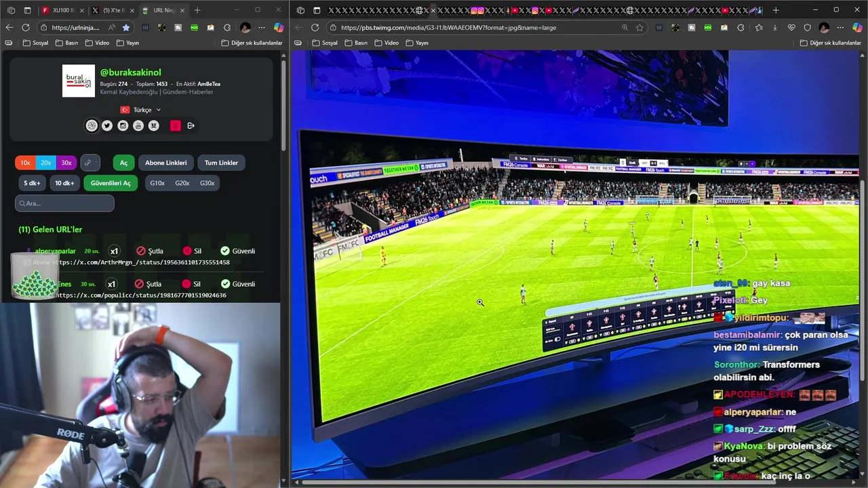868x488 pixels.
Task: Click the buraksakinol profile logo
Action: [x=79, y=81]
